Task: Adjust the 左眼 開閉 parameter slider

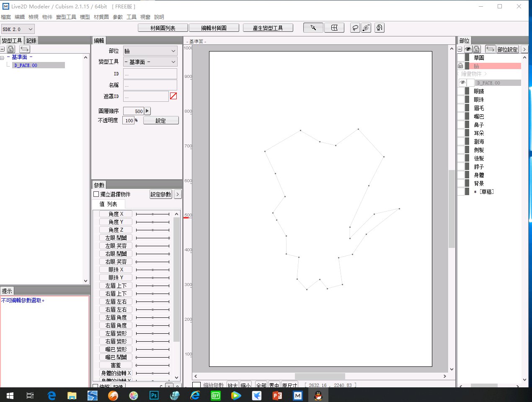Action: (x=153, y=238)
